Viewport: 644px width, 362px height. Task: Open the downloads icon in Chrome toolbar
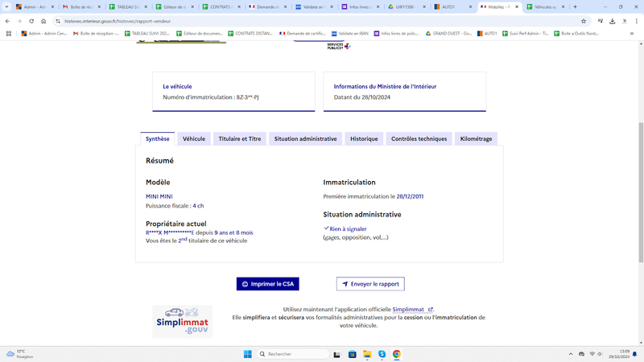(x=613, y=21)
